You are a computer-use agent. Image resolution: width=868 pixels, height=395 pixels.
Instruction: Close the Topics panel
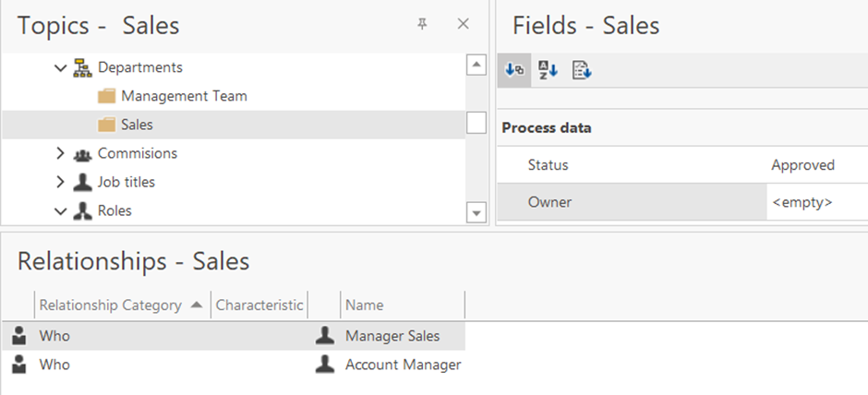[464, 24]
